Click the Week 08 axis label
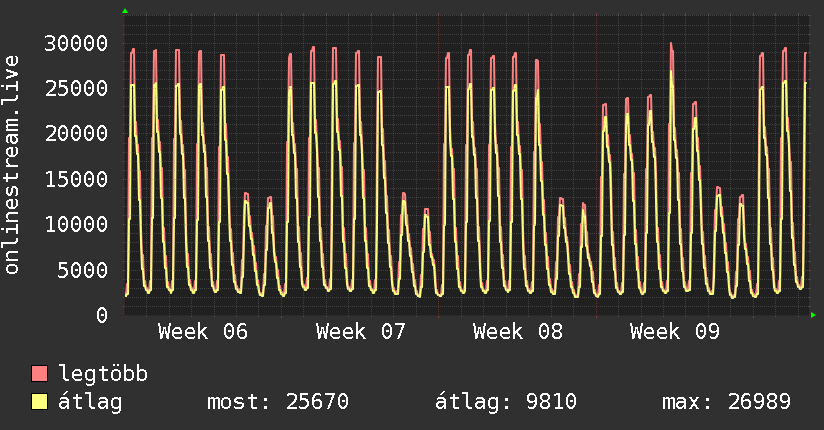 point(518,332)
